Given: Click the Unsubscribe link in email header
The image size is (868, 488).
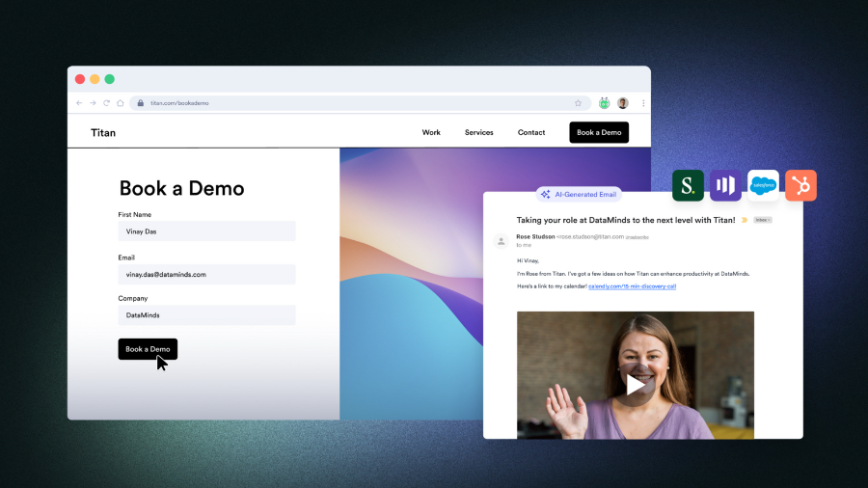Looking at the screenshot, I should (637, 237).
